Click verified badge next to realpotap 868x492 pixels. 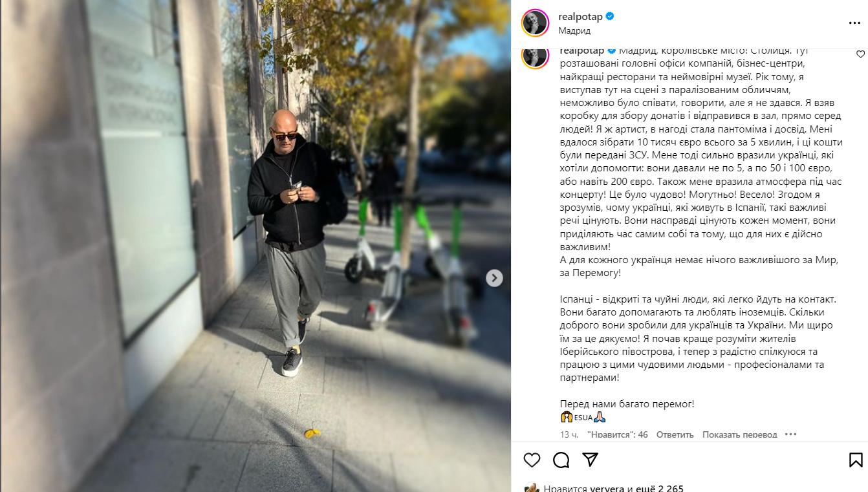[610, 16]
